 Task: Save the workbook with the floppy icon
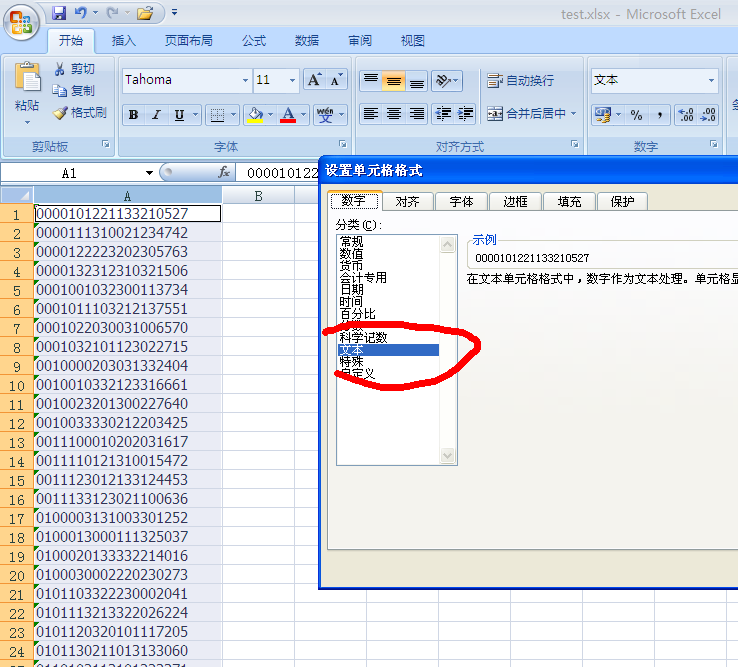[x=59, y=13]
